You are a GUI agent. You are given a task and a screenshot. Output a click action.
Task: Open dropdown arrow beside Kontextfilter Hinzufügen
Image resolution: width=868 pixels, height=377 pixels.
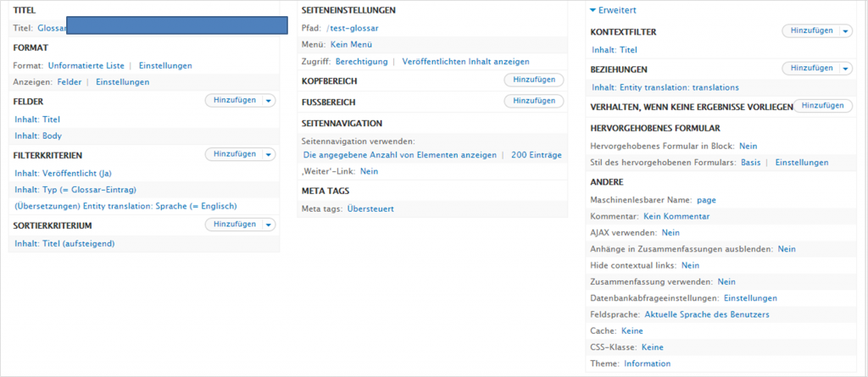click(x=846, y=31)
